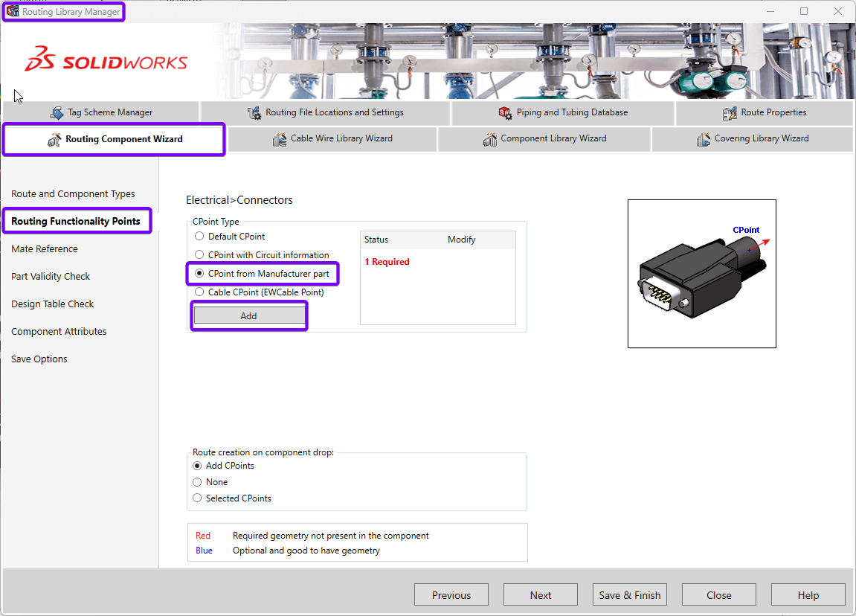The height and width of the screenshot is (616, 856).
Task: Switch to the Component Library Wizard tab
Action: pyautogui.click(x=544, y=138)
